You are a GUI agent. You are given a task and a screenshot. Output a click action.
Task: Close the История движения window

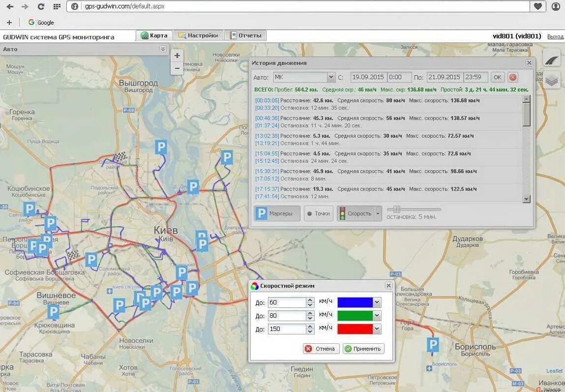(x=529, y=62)
